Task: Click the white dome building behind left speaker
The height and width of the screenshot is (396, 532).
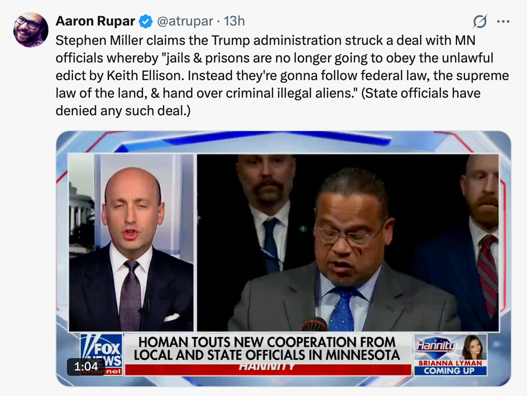Action: 81,207
